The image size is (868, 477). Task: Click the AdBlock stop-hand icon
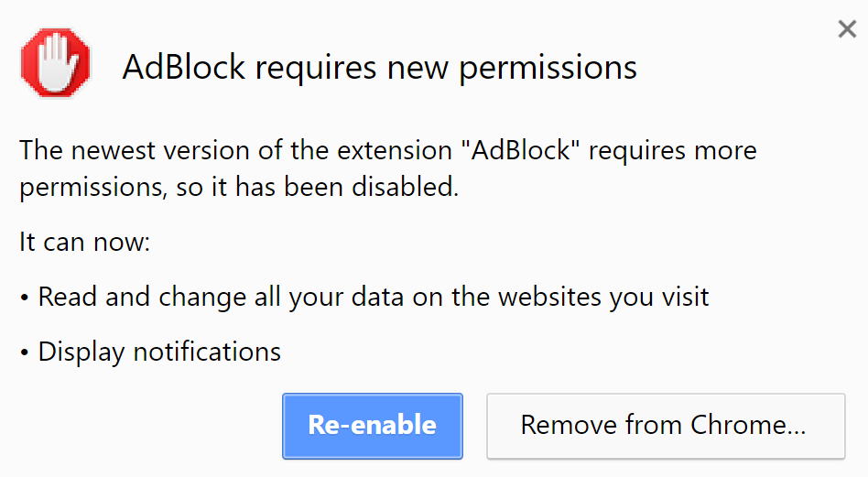56,62
